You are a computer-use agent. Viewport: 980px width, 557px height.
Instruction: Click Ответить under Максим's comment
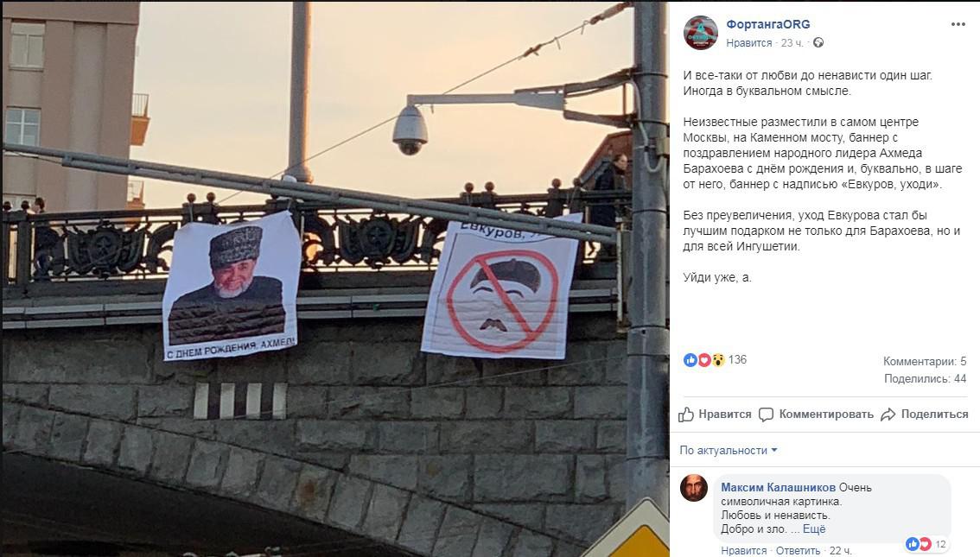(x=798, y=551)
